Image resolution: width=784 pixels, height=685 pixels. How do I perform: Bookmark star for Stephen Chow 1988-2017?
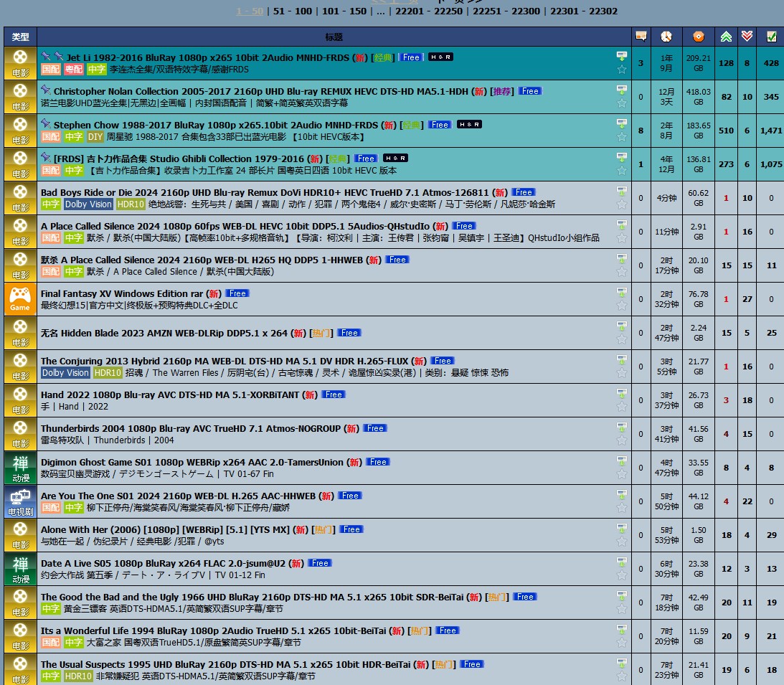(x=621, y=137)
